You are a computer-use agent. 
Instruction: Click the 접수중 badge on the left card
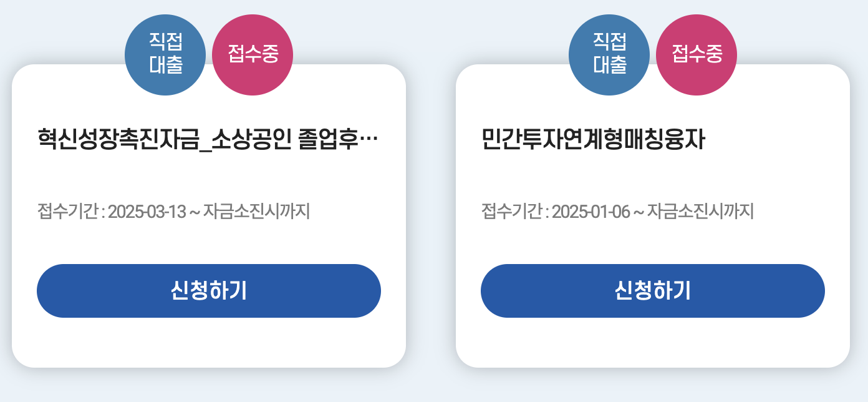(253, 55)
